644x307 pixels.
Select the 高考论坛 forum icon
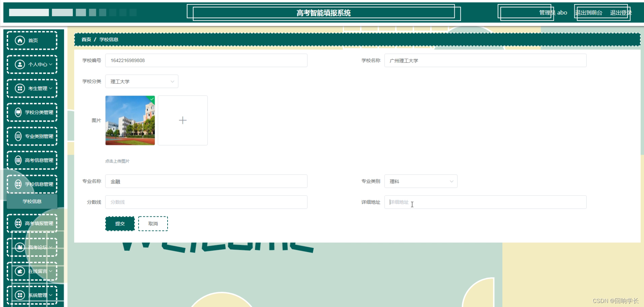pos(19,247)
